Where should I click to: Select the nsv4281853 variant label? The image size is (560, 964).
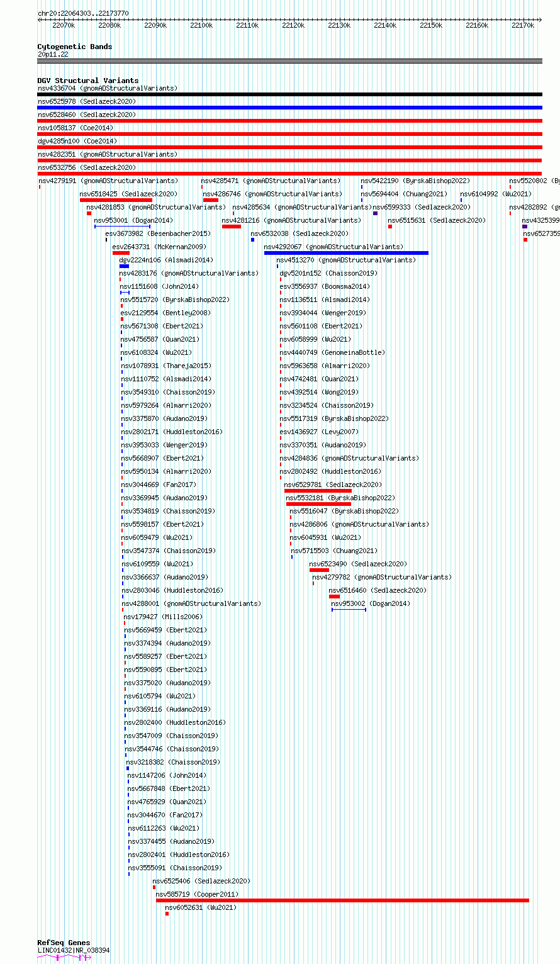[x=156, y=207]
